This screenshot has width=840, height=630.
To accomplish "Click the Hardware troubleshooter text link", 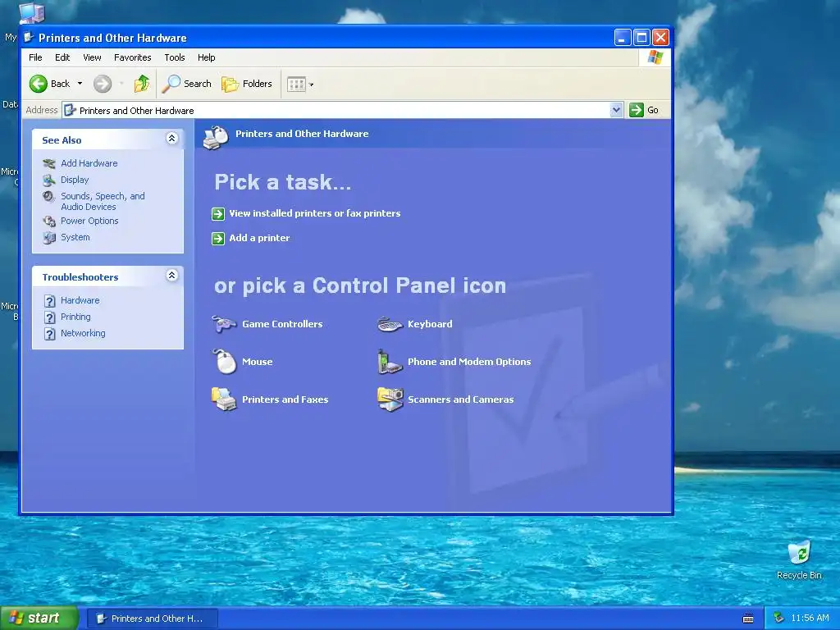I will 80,300.
